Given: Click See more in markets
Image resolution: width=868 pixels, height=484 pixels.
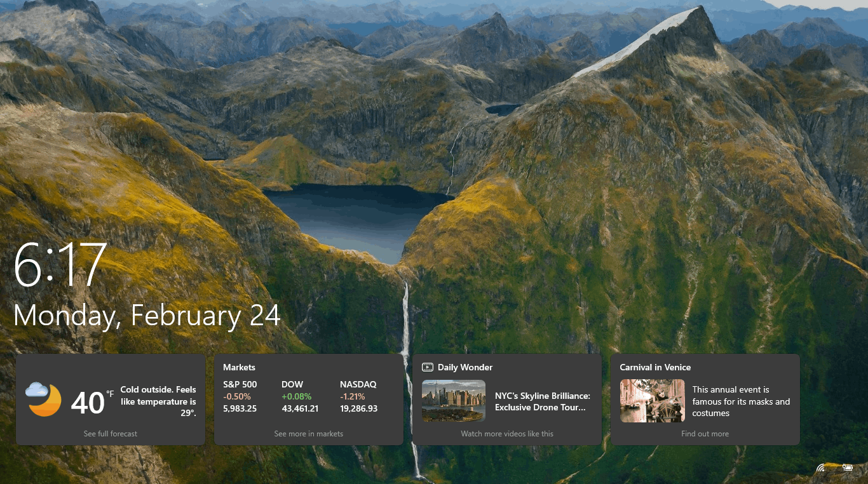Looking at the screenshot, I should coord(308,434).
